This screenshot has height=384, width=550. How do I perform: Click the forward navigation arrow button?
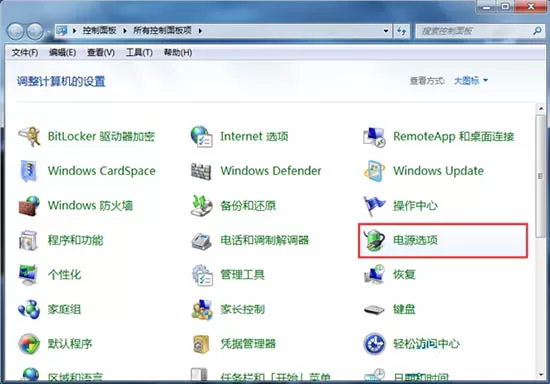click(35, 31)
